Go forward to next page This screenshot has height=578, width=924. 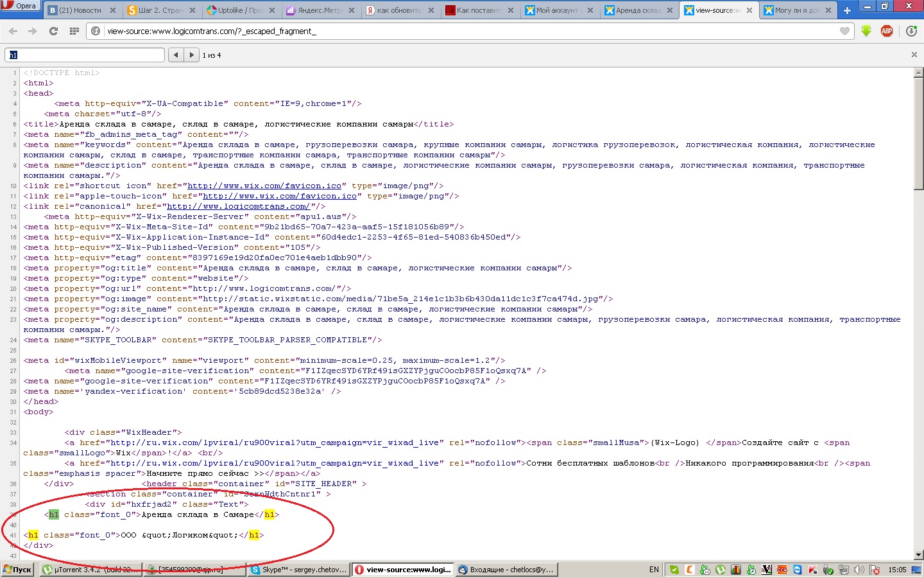pyautogui.click(x=33, y=31)
